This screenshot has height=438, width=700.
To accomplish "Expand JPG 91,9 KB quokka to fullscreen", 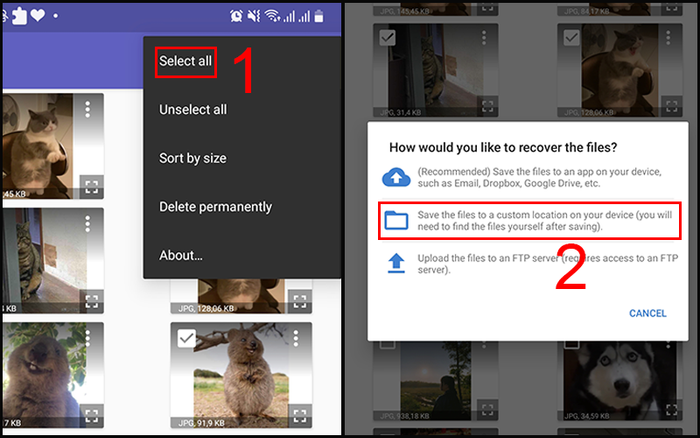I will (300, 416).
